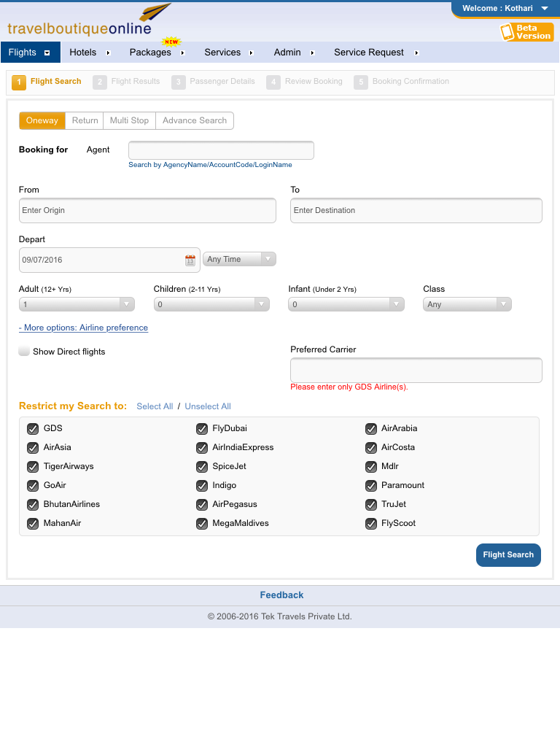Open the Service Request menu
The width and height of the screenshot is (560, 747).
(376, 53)
